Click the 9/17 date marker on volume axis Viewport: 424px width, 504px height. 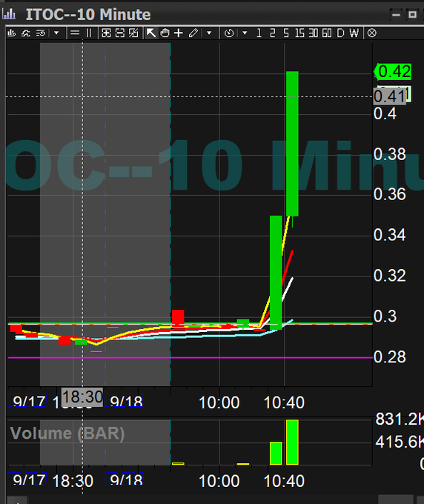[29, 480]
